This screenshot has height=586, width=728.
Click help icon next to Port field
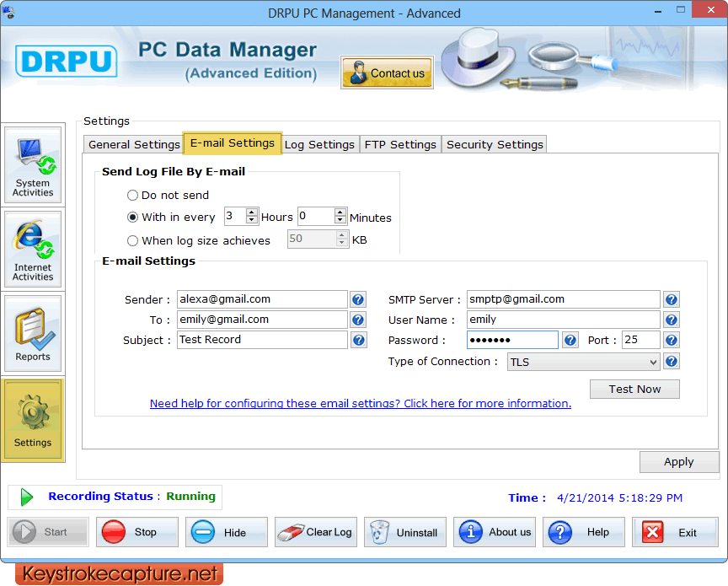tap(672, 340)
